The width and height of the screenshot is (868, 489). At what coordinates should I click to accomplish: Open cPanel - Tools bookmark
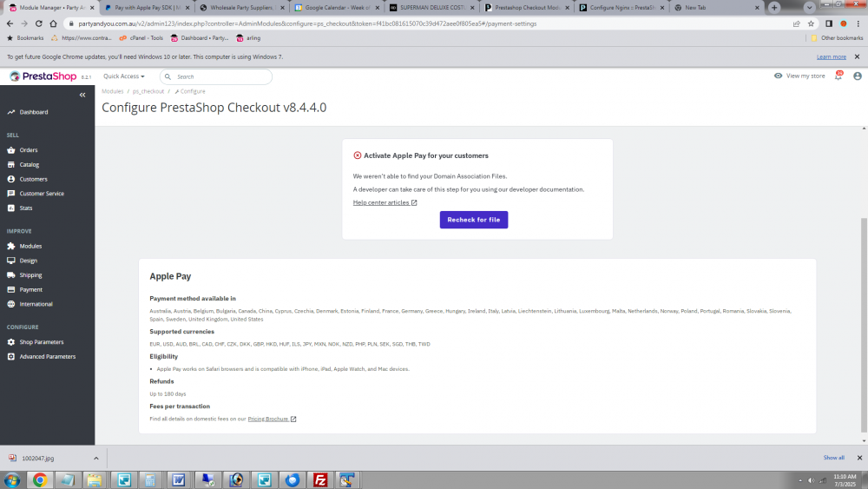coord(141,38)
